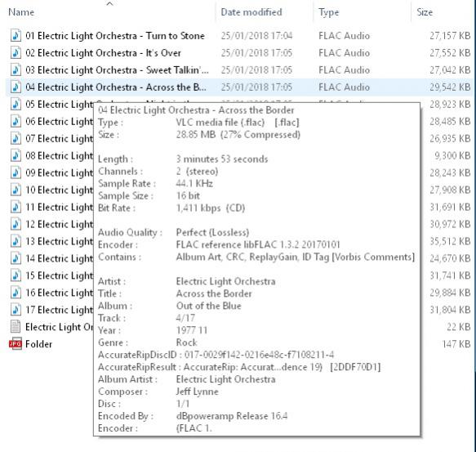Select the 10 Electric Light file name
The image size is (476, 452).
tap(60, 190)
